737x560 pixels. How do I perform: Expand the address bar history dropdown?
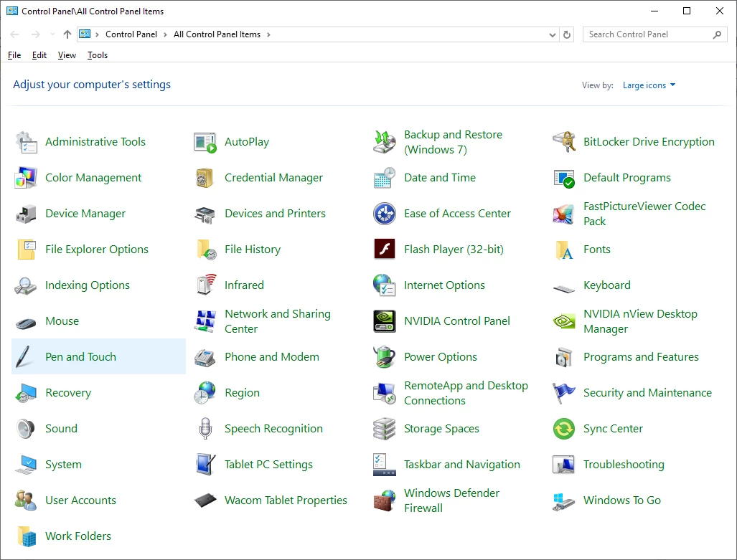coord(553,34)
